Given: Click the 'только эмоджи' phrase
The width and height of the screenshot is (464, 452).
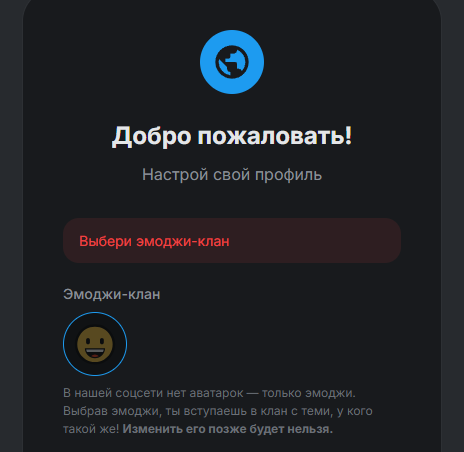Looking at the screenshot, I should coord(309,393).
